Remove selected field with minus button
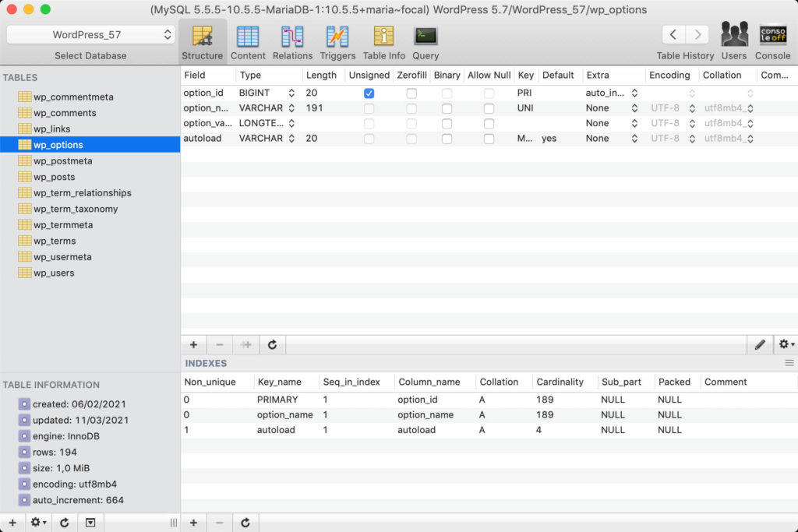This screenshot has height=532, width=798. [219, 345]
